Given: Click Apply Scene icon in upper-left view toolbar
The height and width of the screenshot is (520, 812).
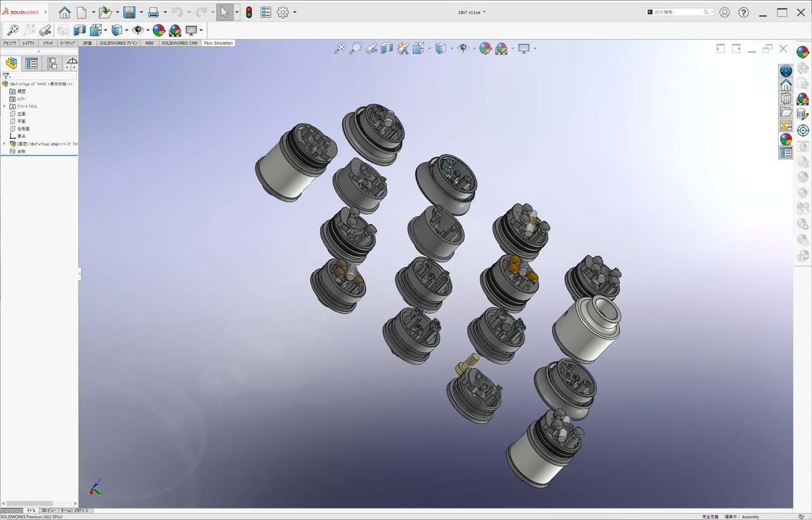Looking at the screenshot, I should point(175,30).
